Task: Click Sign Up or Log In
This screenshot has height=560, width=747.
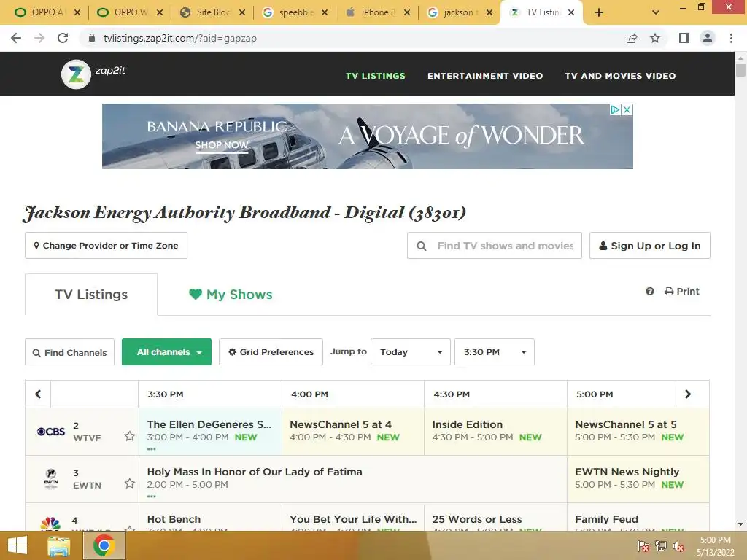Action: pos(650,245)
